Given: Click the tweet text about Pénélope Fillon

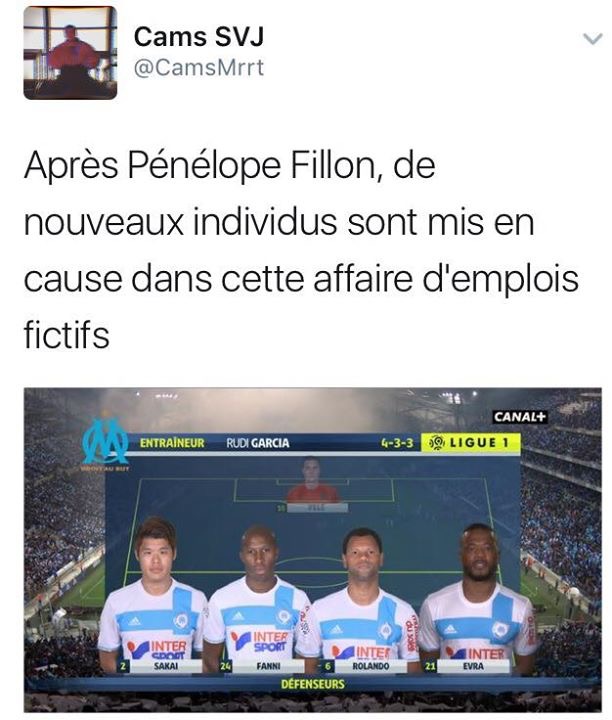Looking at the screenshot, I should (301, 249).
